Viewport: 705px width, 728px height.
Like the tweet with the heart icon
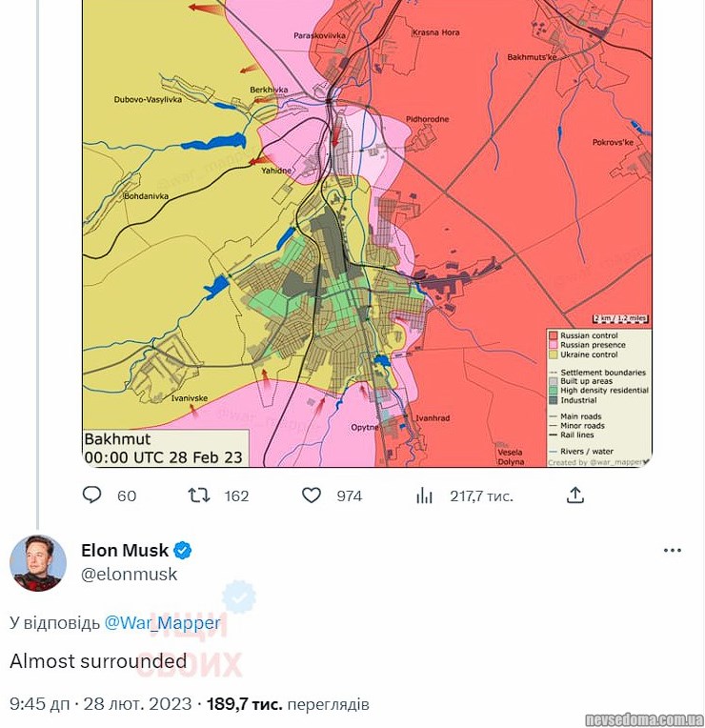click(x=312, y=495)
